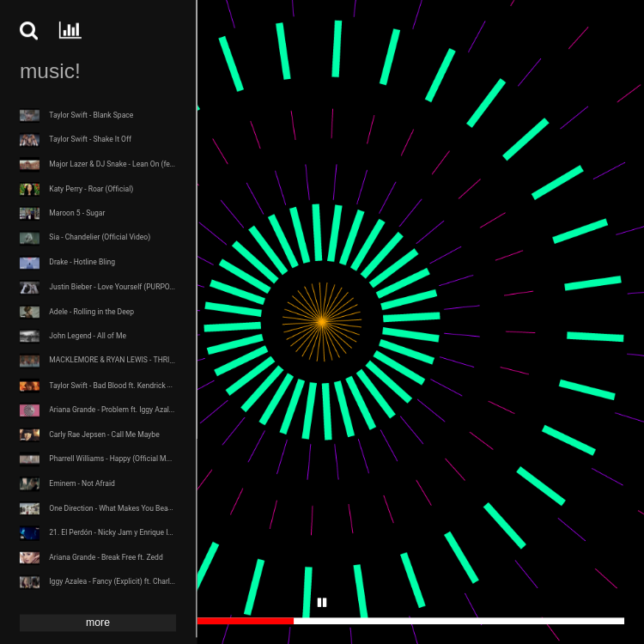Viewport: 644px width, 644px height.
Task: Select Drake - Hotline Bling
Action: click(x=82, y=262)
